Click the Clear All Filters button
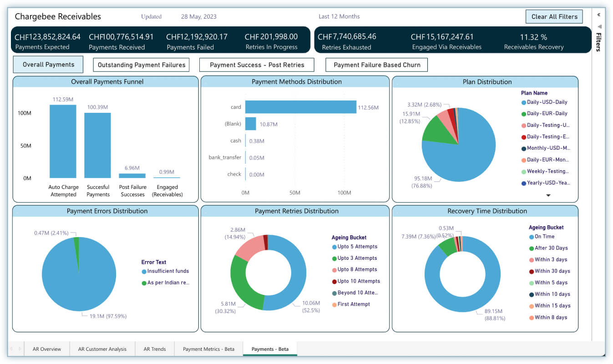 click(554, 17)
